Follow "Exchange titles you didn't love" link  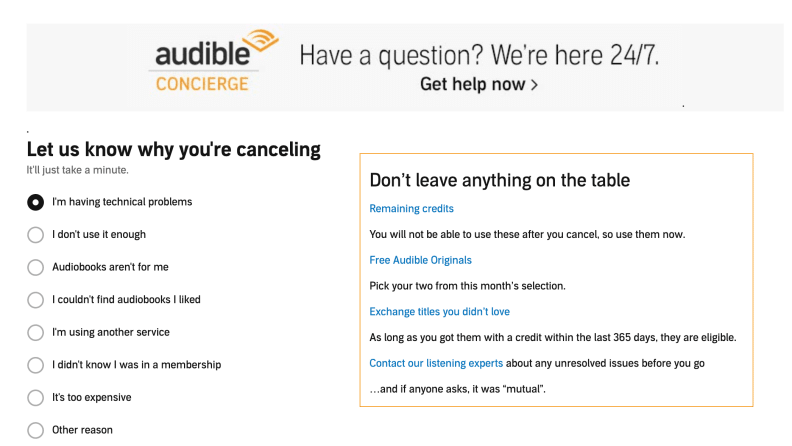439,312
